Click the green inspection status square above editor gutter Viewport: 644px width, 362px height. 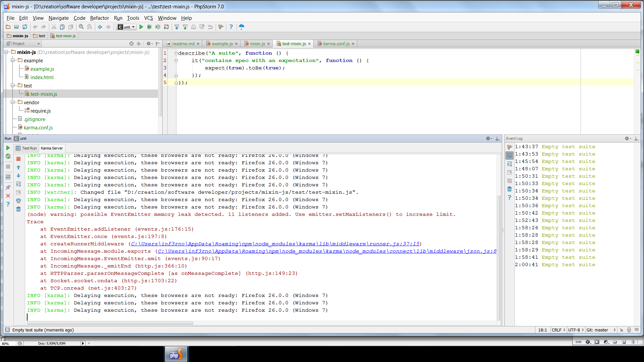[x=637, y=52]
